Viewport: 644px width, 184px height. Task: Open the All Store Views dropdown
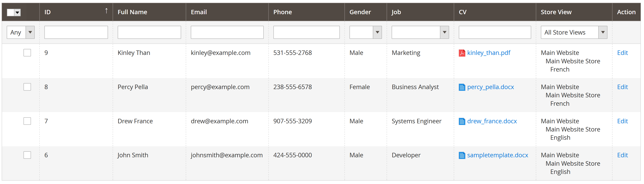(x=574, y=32)
